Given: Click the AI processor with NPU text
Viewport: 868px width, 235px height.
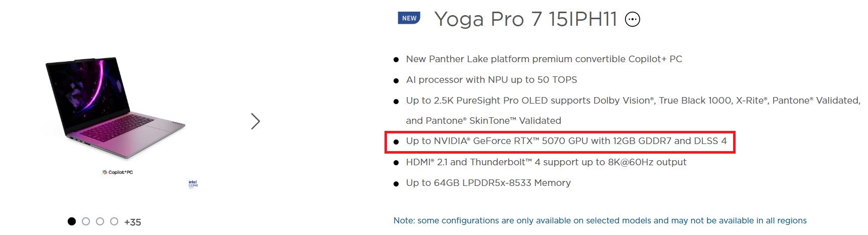Looking at the screenshot, I should click(491, 80).
